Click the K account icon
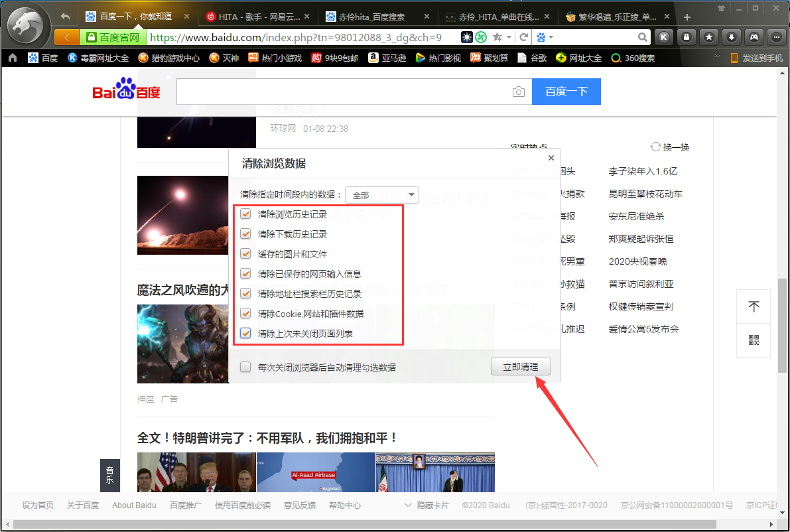Viewport: 790px width, 532px height. (x=664, y=38)
